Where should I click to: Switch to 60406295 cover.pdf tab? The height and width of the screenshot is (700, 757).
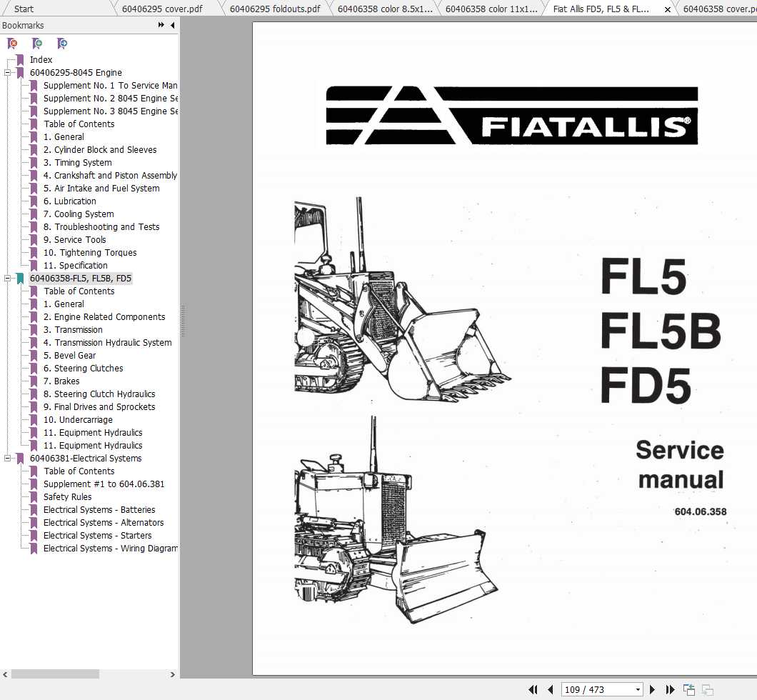[x=162, y=9]
